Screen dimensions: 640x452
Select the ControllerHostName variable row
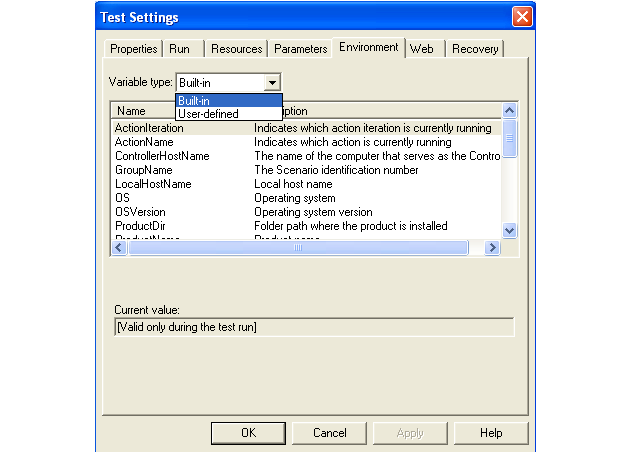(162, 156)
